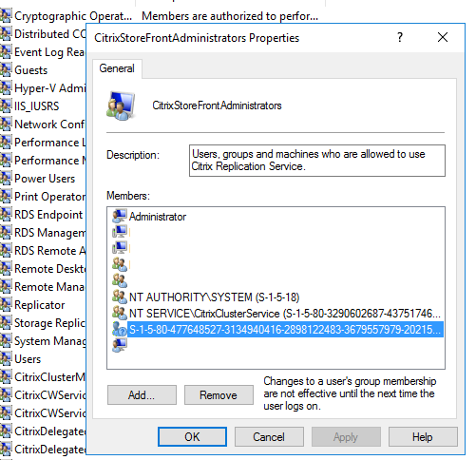The image size is (476, 460).
Task: Click the Cancel button
Action: [269, 437]
